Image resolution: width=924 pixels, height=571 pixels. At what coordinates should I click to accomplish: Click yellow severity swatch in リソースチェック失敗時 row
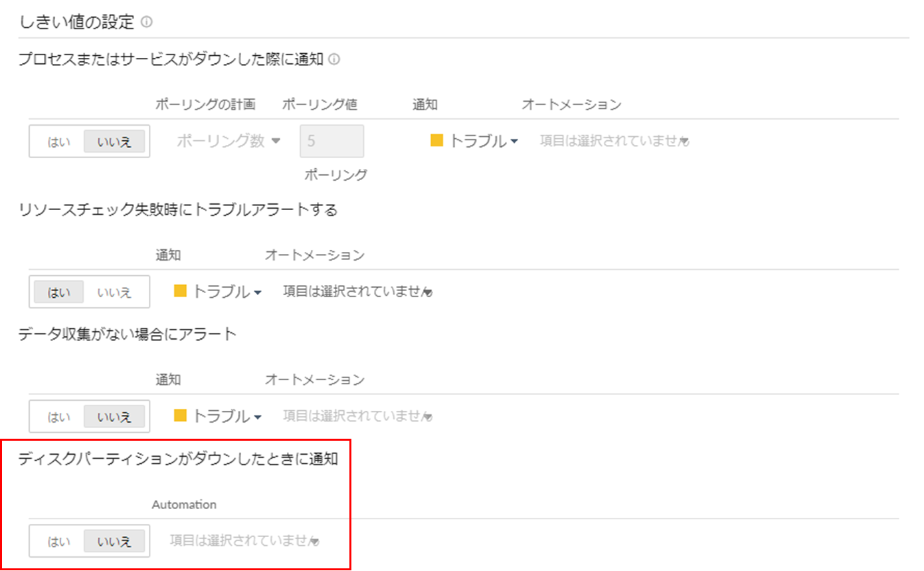tap(180, 291)
